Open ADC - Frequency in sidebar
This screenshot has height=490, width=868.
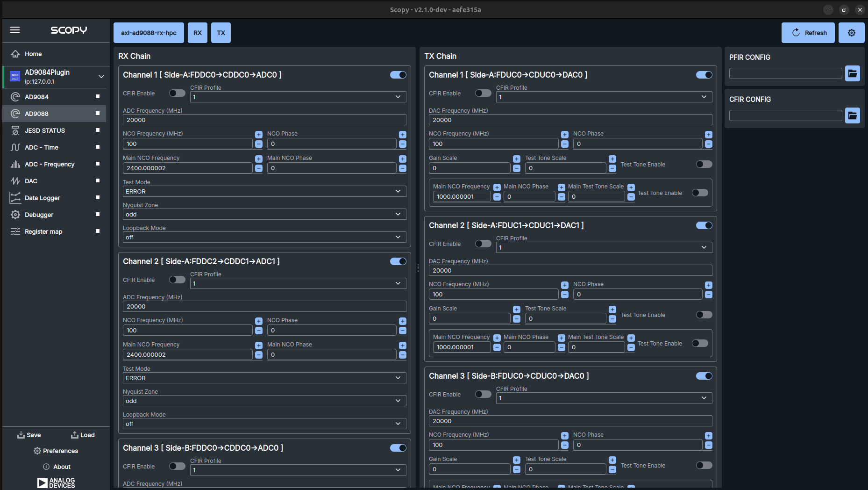pyautogui.click(x=55, y=164)
